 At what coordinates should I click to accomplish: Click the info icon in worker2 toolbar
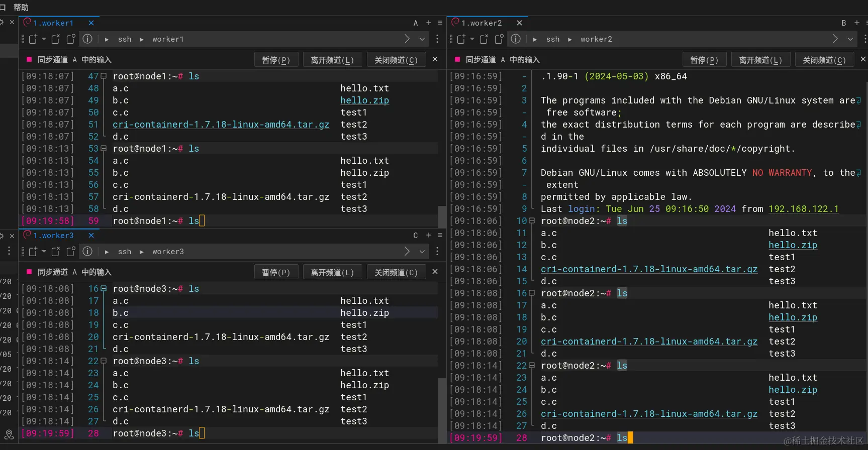(x=516, y=39)
